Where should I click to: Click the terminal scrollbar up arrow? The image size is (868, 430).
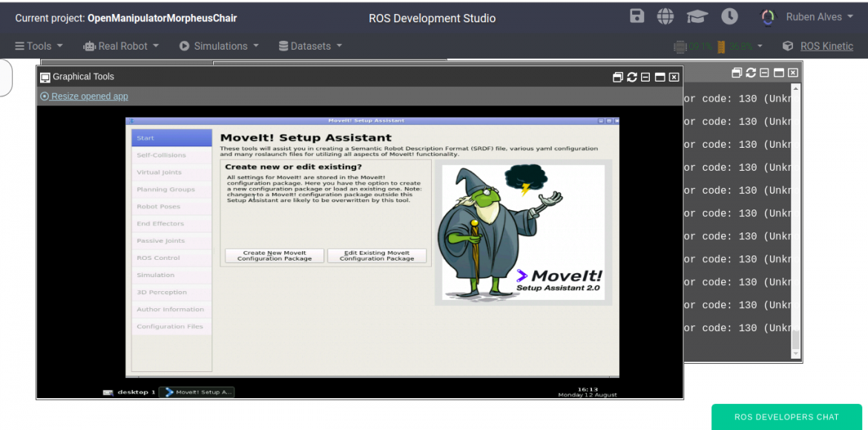pos(795,88)
